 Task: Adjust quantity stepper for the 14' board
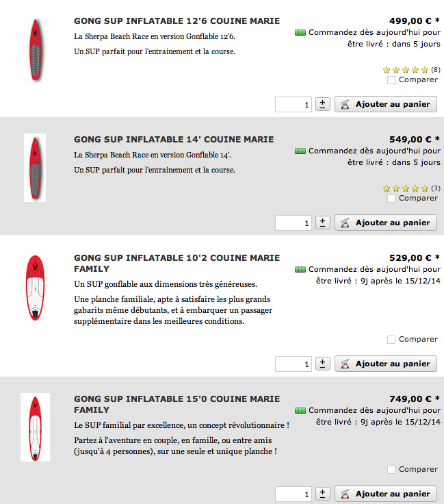323,223
